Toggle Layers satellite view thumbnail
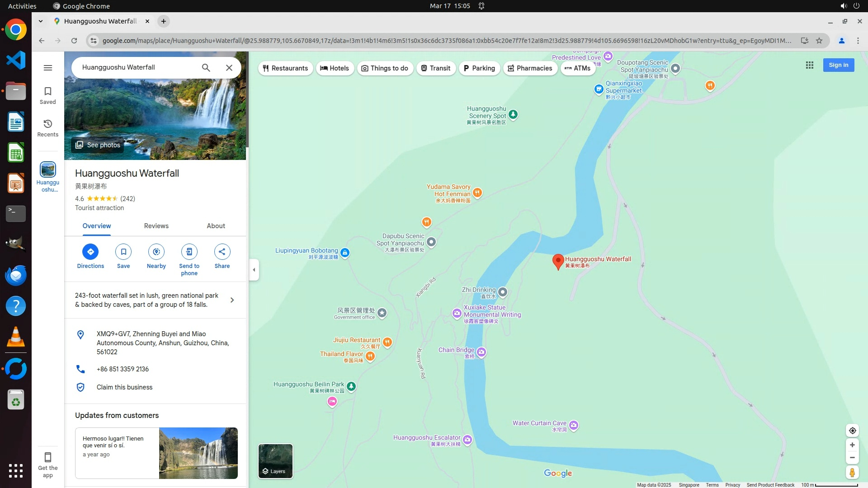This screenshot has width=868, height=488. point(275,461)
